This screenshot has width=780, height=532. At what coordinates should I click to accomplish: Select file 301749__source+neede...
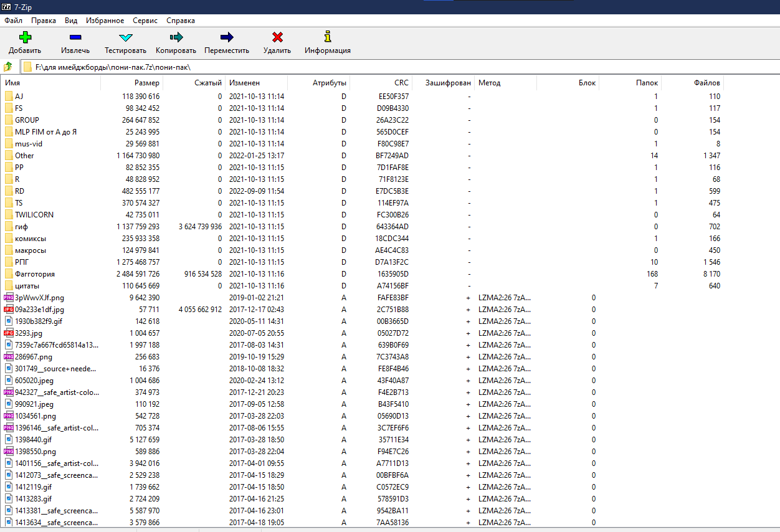56,369
